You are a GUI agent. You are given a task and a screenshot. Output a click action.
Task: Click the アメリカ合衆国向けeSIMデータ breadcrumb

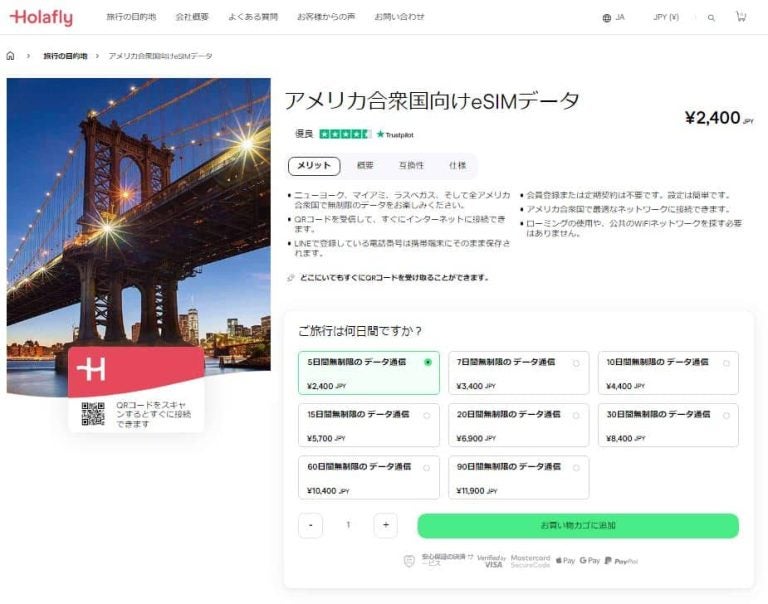[x=160, y=56]
